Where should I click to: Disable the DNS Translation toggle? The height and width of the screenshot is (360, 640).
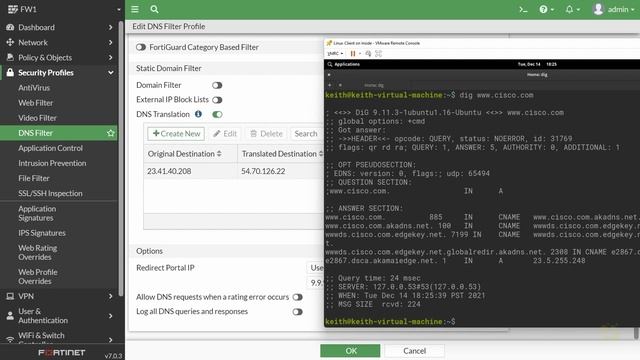(x=217, y=115)
